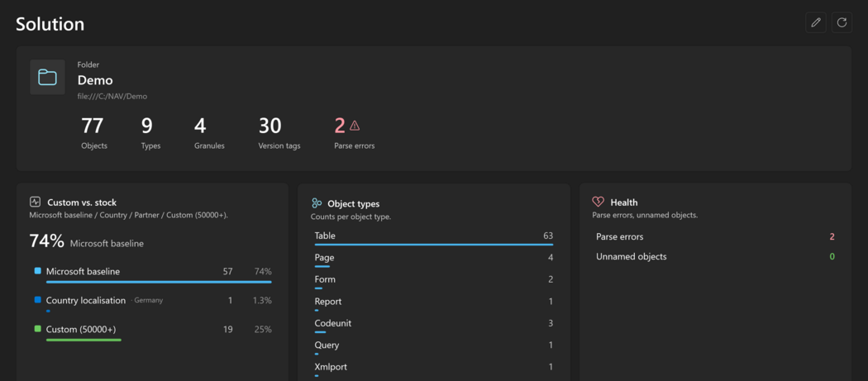
Task: Click the Custom (50000+) green progress bar
Action: [x=83, y=340]
